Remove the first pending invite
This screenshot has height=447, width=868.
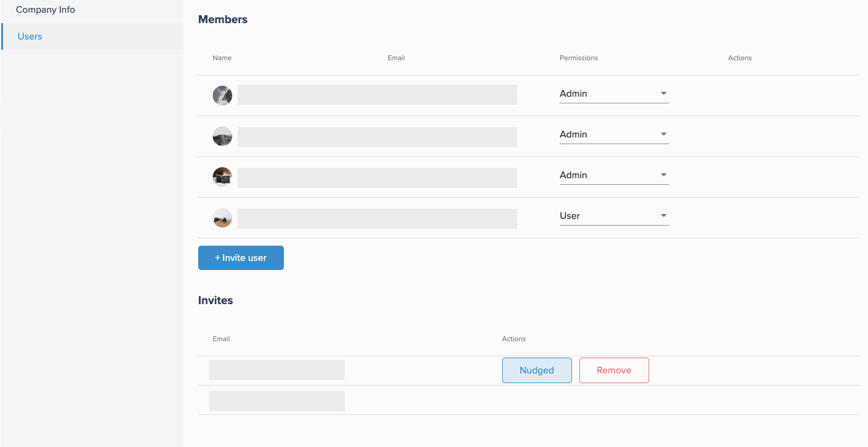(x=614, y=370)
